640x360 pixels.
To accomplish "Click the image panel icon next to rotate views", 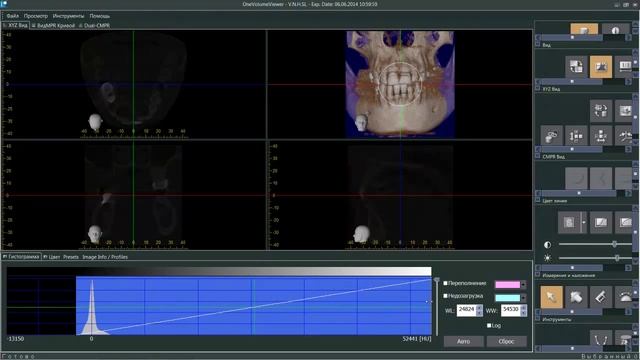I will click(x=625, y=111).
